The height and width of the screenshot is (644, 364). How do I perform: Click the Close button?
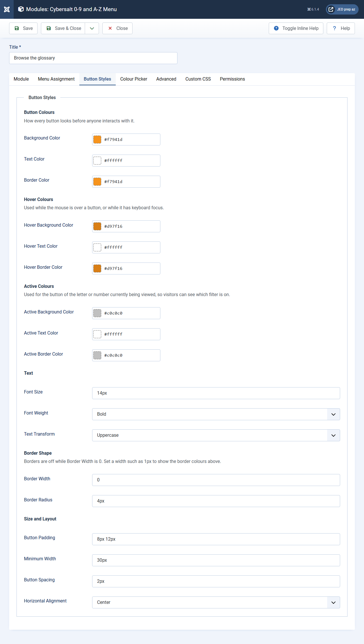(x=117, y=28)
